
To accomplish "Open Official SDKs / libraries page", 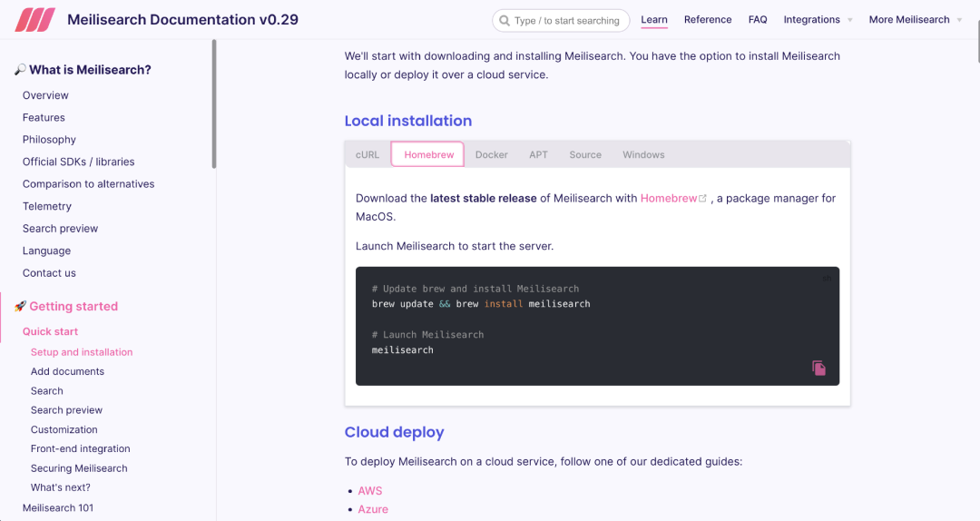I will 78,162.
